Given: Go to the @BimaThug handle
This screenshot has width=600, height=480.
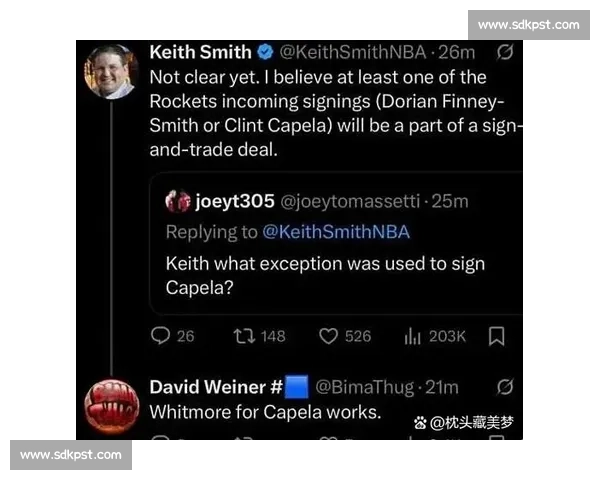Looking at the screenshot, I should 360,386.
